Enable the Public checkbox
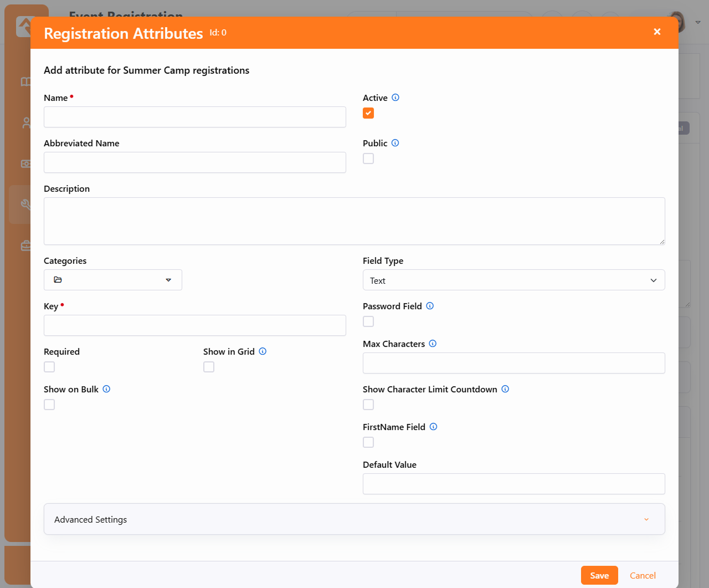Screen dimensions: 709x588 [368, 158]
